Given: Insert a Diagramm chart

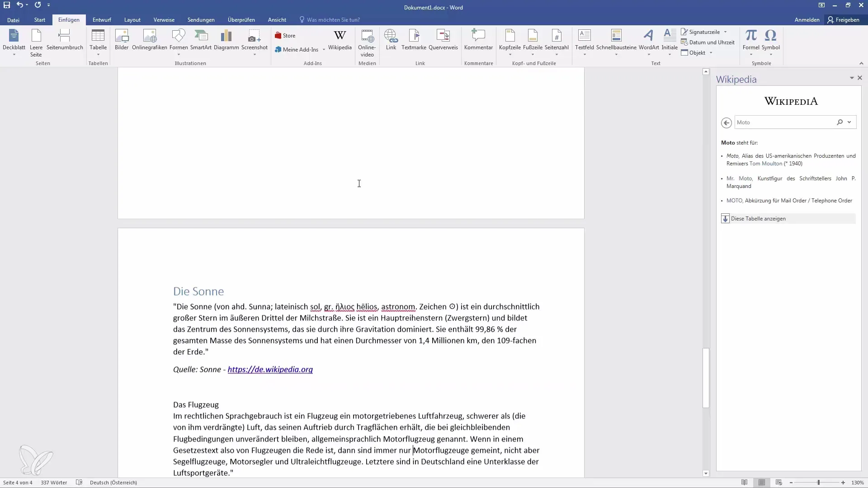Looking at the screenshot, I should (x=226, y=39).
